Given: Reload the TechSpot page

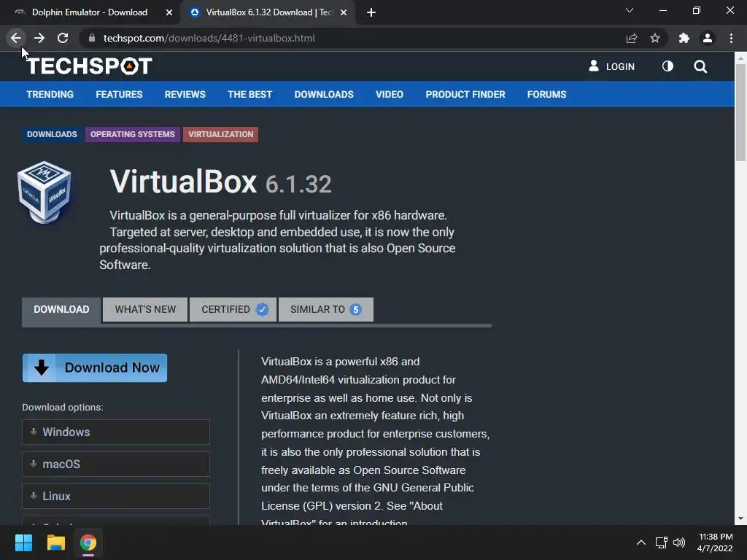Looking at the screenshot, I should (63, 38).
